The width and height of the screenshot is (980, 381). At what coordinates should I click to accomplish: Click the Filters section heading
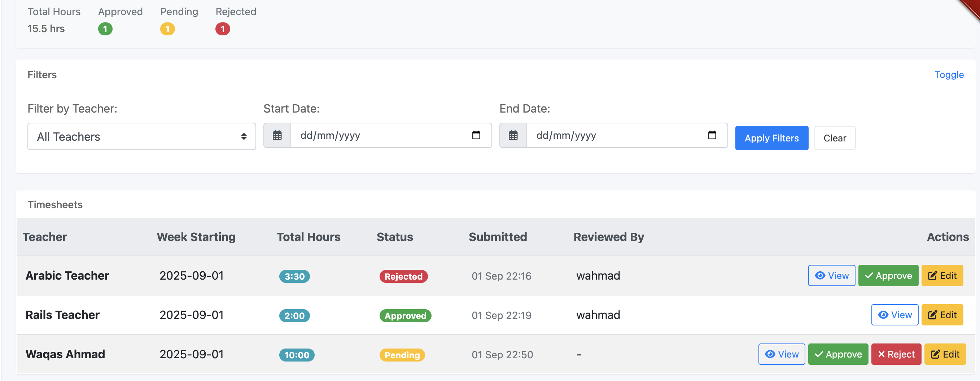(x=42, y=75)
